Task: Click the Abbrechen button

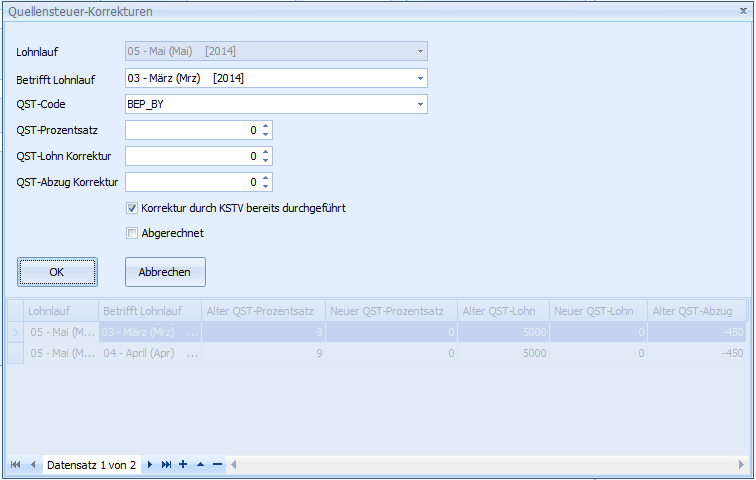Action: pos(165,271)
